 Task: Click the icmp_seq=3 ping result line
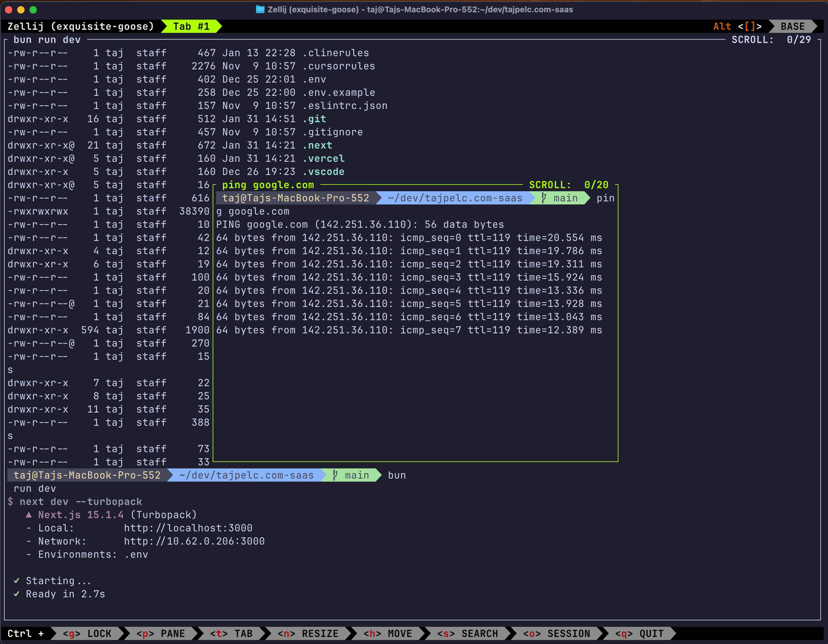(x=409, y=277)
